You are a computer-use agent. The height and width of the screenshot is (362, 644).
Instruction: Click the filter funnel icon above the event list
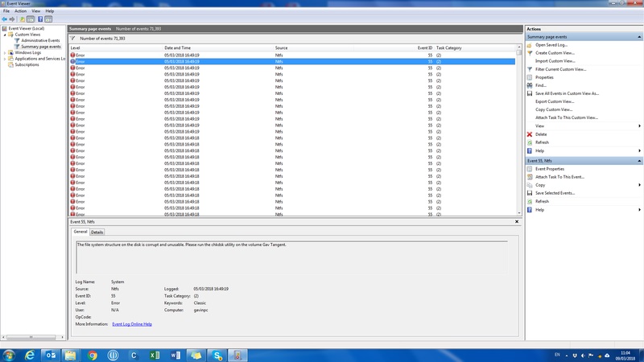pyautogui.click(x=73, y=38)
